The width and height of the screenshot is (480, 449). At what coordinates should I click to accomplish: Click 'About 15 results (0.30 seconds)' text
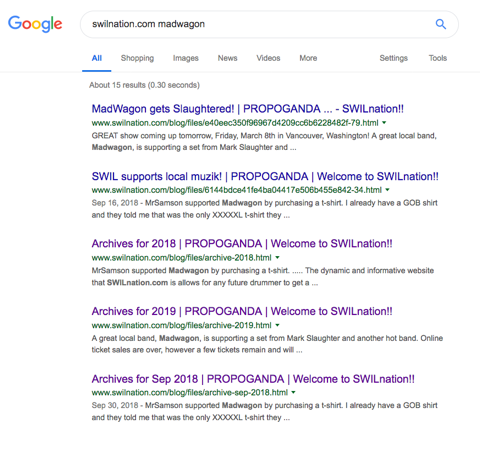(x=144, y=85)
